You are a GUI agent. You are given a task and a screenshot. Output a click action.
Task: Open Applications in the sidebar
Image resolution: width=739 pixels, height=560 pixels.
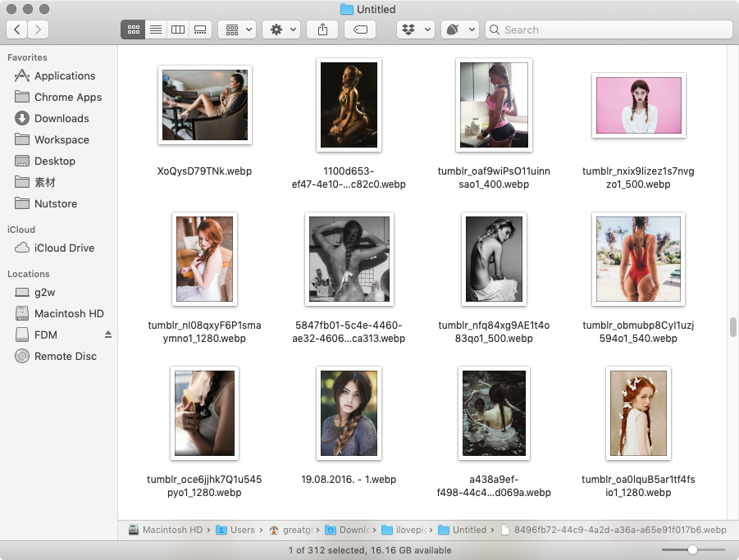point(58,75)
